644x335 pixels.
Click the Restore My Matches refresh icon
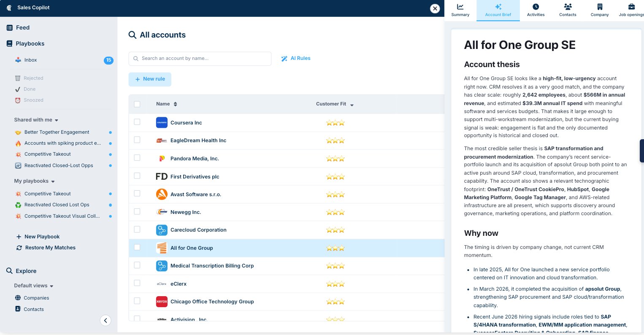click(x=19, y=248)
